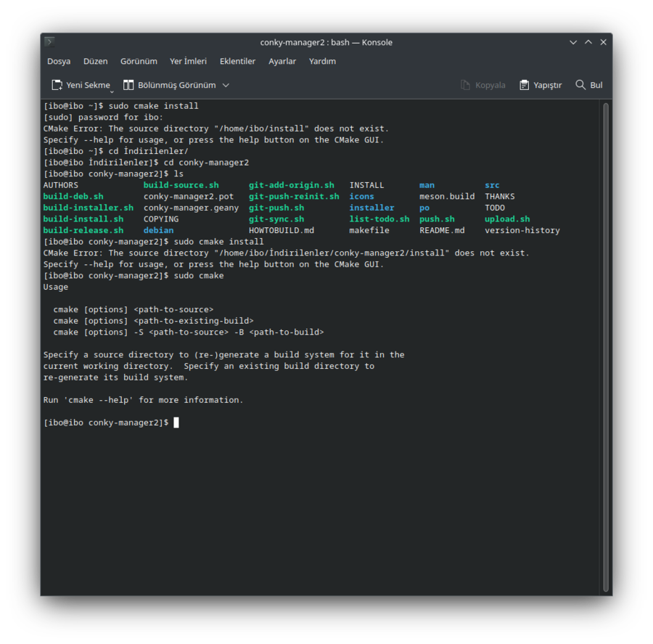Click list-todo.sh in the listing
This screenshot has width=653, height=644.
(x=379, y=219)
